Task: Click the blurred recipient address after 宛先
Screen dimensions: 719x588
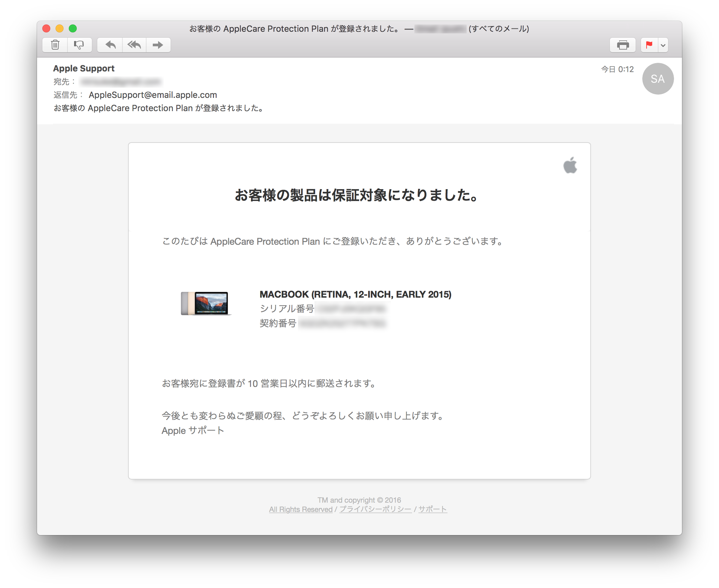Action: tap(120, 81)
